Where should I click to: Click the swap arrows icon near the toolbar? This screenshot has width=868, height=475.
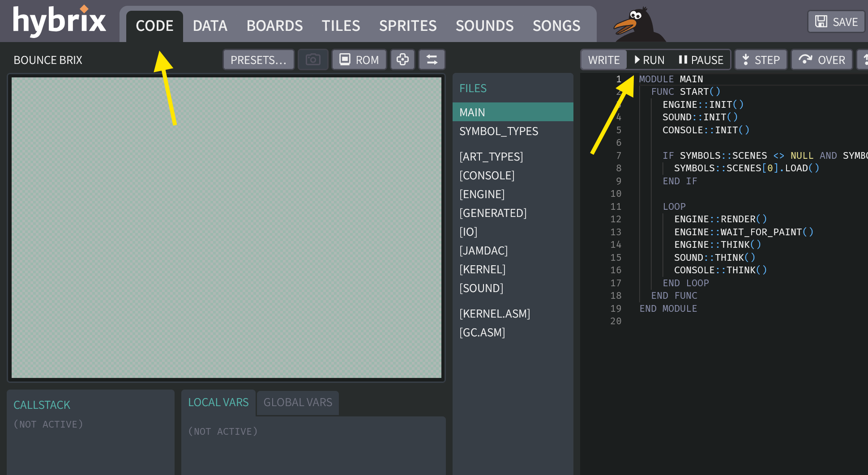click(x=432, y=59)
